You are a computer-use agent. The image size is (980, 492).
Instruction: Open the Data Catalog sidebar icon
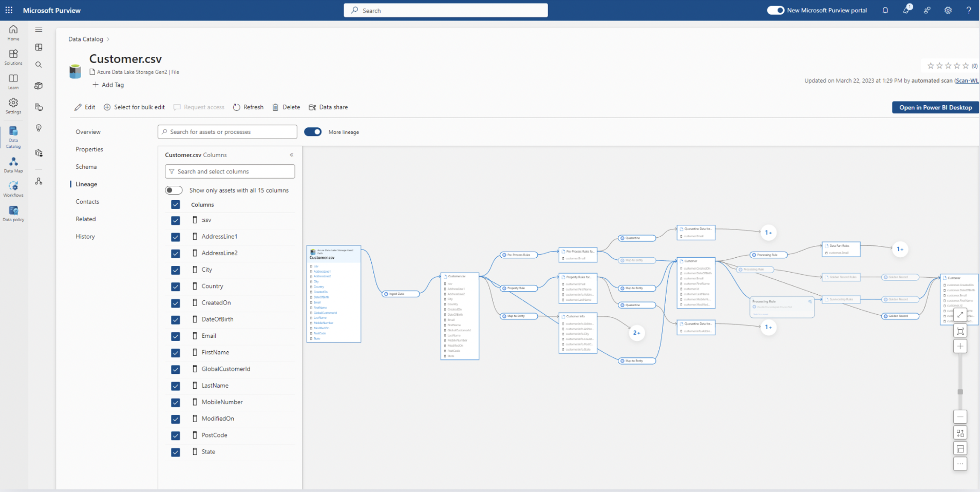click(x=13, y=136)
